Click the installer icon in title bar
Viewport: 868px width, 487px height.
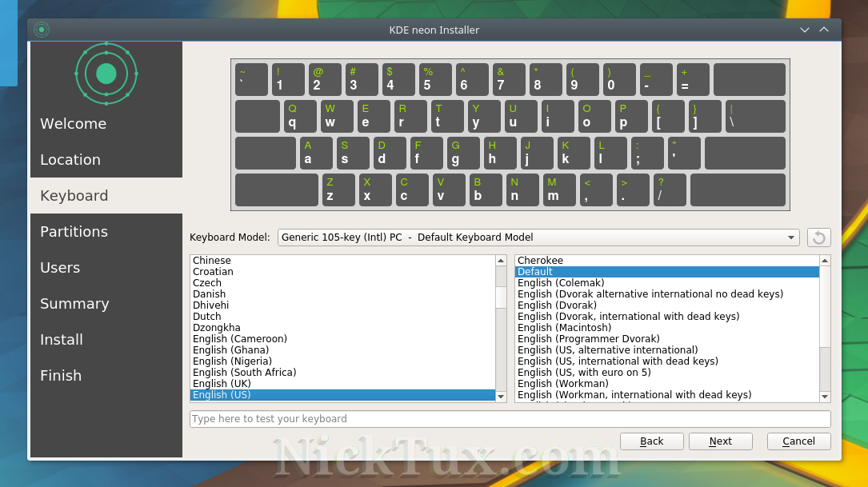coord(42,30)
